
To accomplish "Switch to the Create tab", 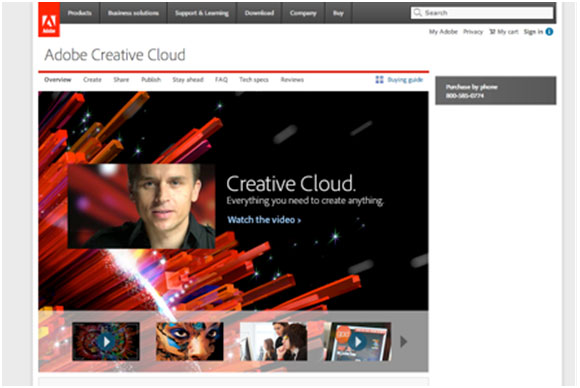I will pyautogui.click(x=92, y=80).
